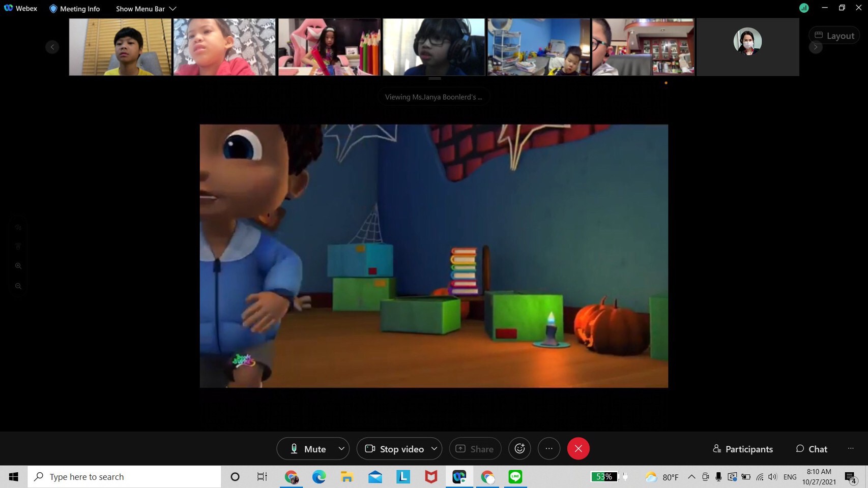This screenshot has width=868, height=488.
Task: Click the zoom in magnifier on shared content
Action: [18, 266]
